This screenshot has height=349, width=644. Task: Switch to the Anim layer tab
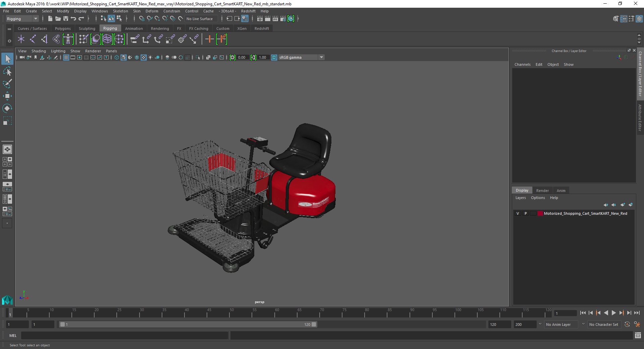pos(561,190)
